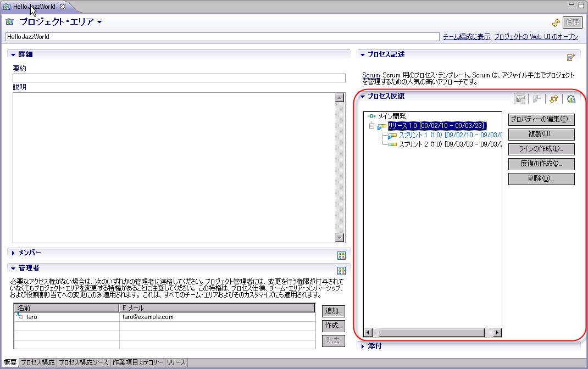This screenshot has height=369, width=588.
Task: Click the 名前 column header
Action: pyautogui.click(x=66, y=308)
